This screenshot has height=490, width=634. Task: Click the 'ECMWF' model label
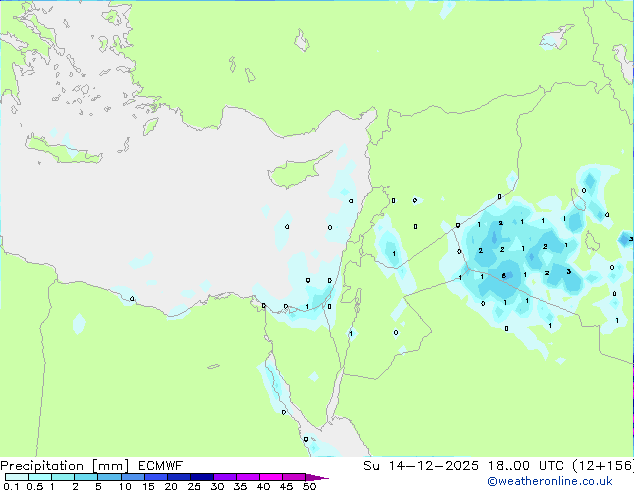[161, 466]
